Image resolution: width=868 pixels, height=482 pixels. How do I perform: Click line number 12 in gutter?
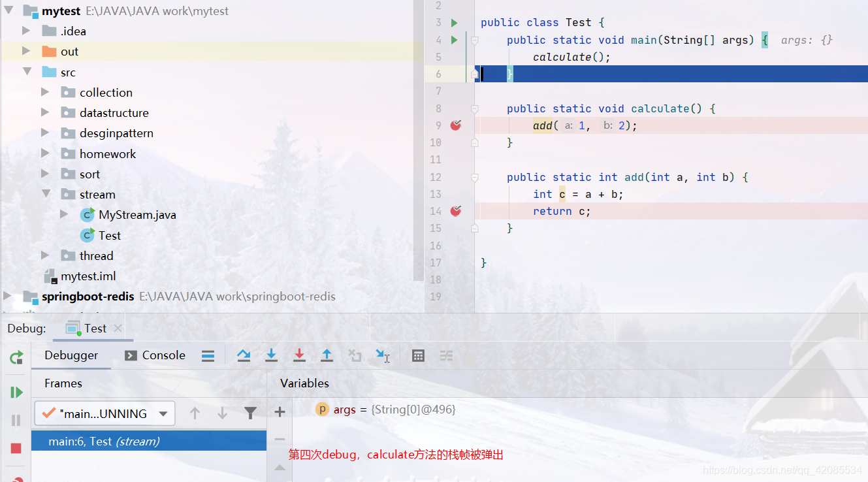[x=435, y=177]
